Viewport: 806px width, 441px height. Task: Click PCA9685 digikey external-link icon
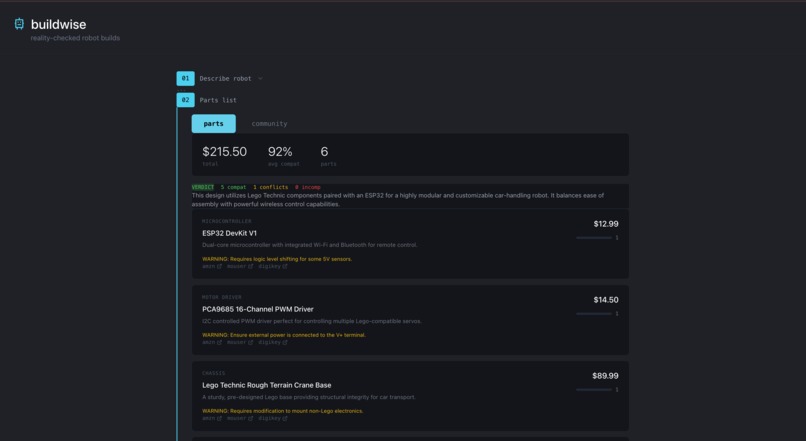285,342
